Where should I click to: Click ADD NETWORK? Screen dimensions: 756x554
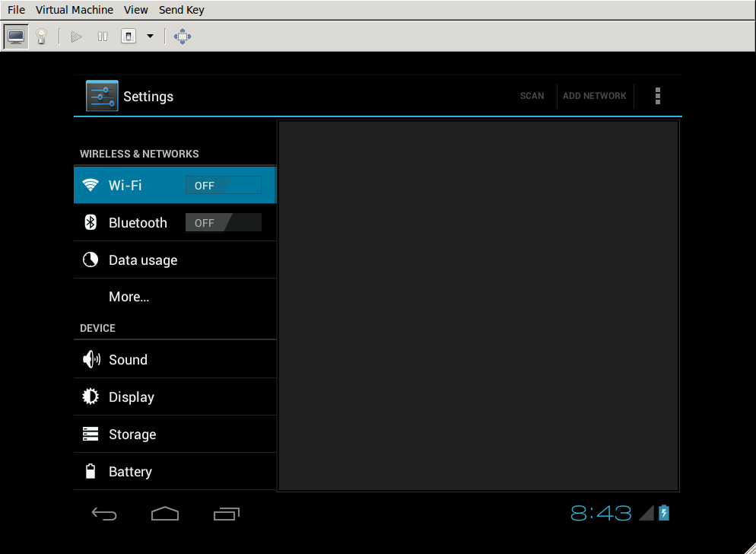594,95
